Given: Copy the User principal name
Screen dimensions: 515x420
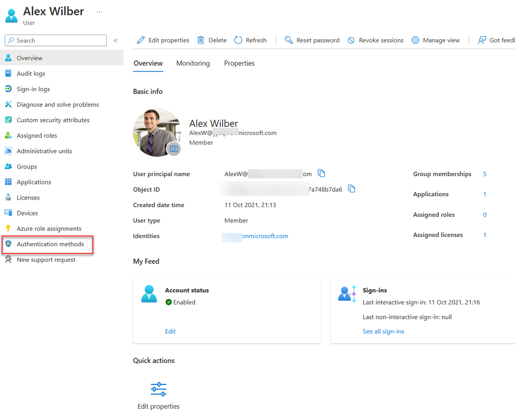Looking at the screenshot, I should point(321,173).
